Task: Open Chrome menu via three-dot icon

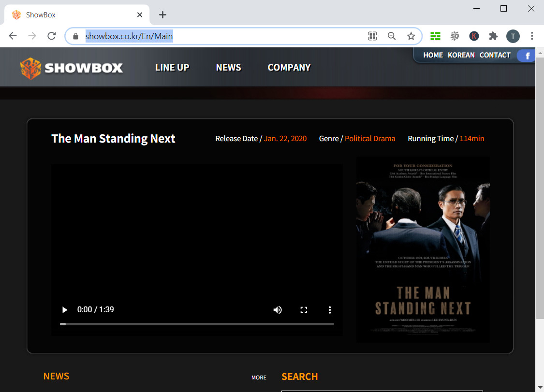Action: (532, 36)
